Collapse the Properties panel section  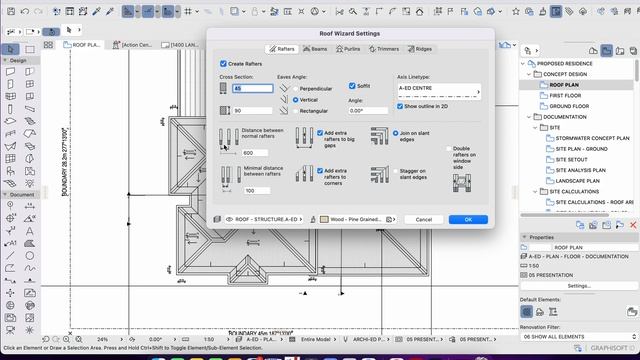pyautogui.click(x=524, y=237)
